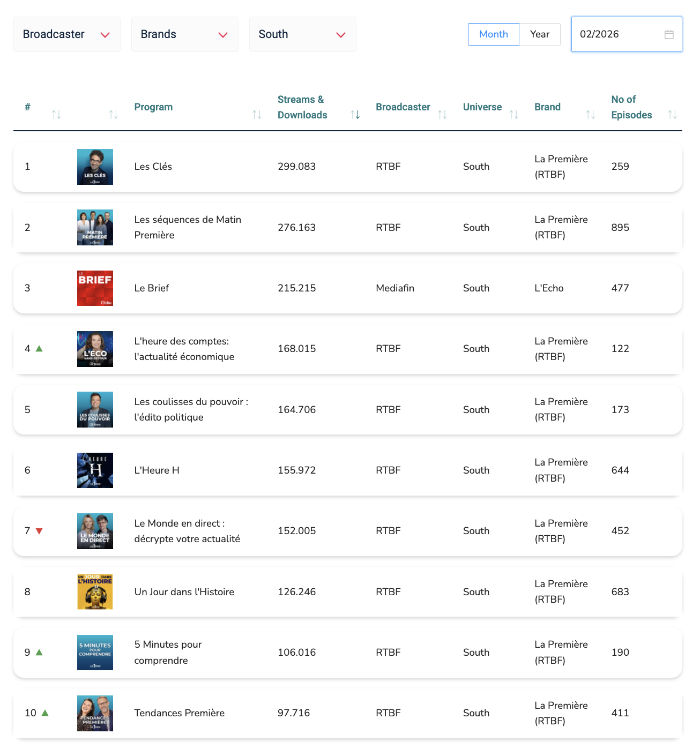The height and width of the screenshot is (749, 700).
Task: Select the Month view toggle
Action: (493, 34)
